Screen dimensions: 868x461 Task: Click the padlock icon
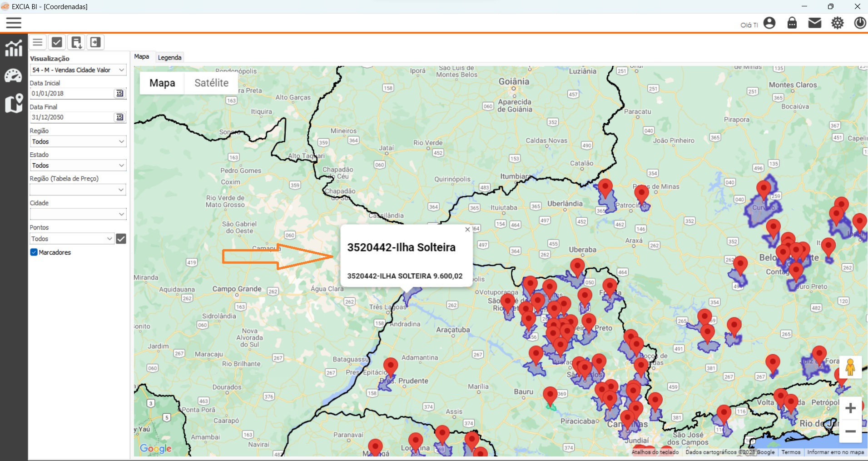pos(792,23)
